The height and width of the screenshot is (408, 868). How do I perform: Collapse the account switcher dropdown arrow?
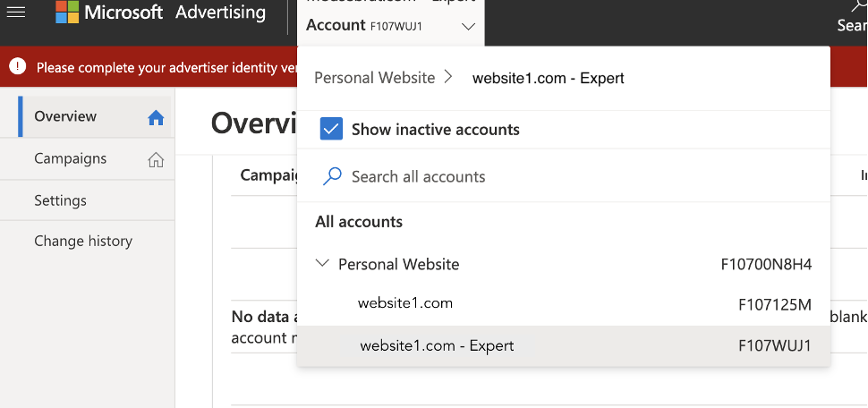pyautogui.click(x=468, y=26)
